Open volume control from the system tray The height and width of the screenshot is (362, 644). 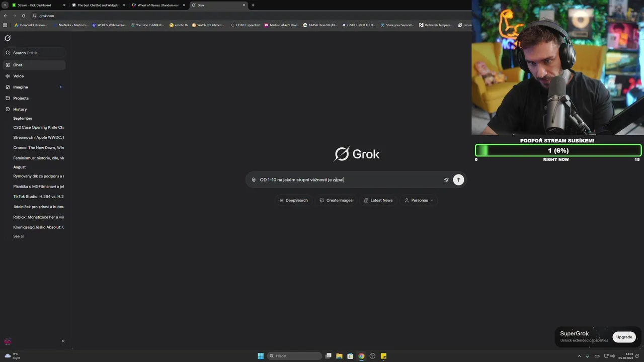[612, 356]
